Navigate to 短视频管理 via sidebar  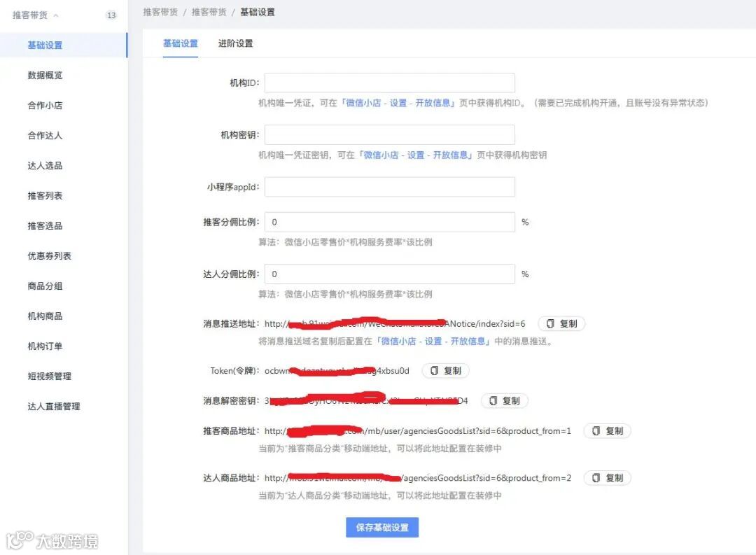[x=48, y=376]
